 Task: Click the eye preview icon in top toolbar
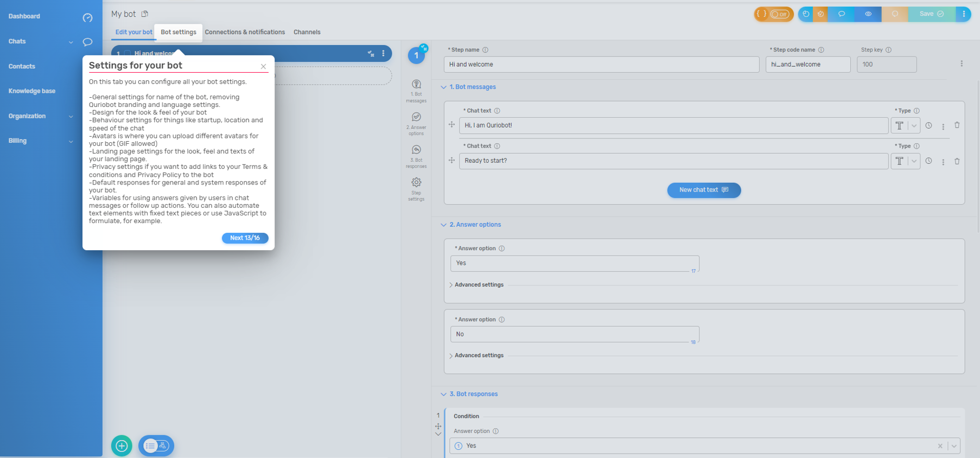pos(868,14)
